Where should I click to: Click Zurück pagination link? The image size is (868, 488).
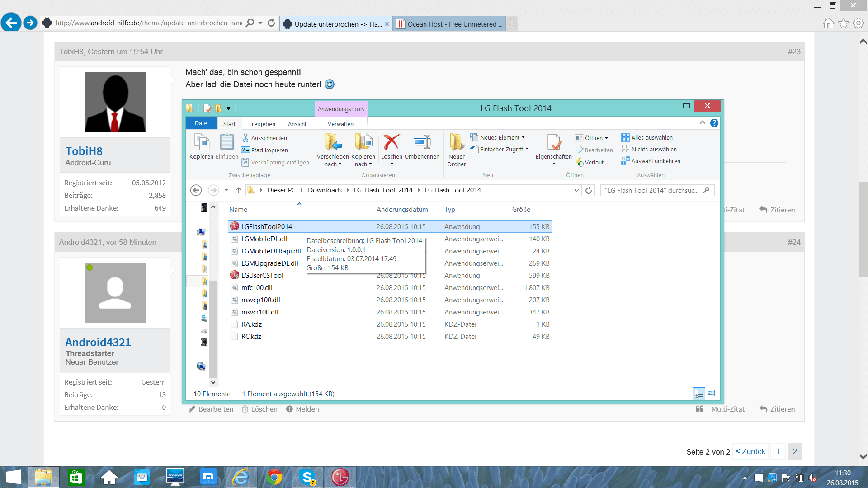click(x=750, y=451)
